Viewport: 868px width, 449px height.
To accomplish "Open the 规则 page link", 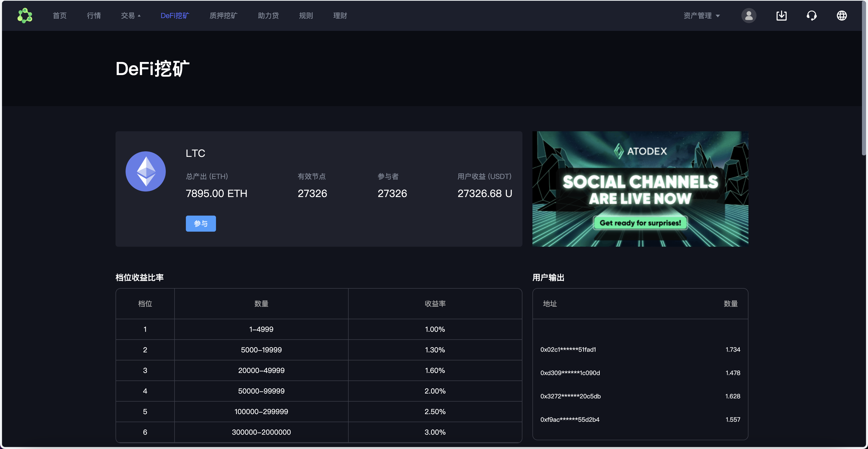I will [306, 16].
